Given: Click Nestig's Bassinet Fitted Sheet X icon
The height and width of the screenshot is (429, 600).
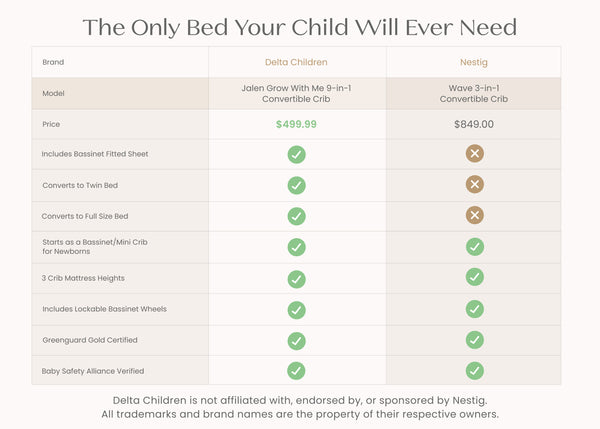Looking at the screenshot, I should coord(475,153).
